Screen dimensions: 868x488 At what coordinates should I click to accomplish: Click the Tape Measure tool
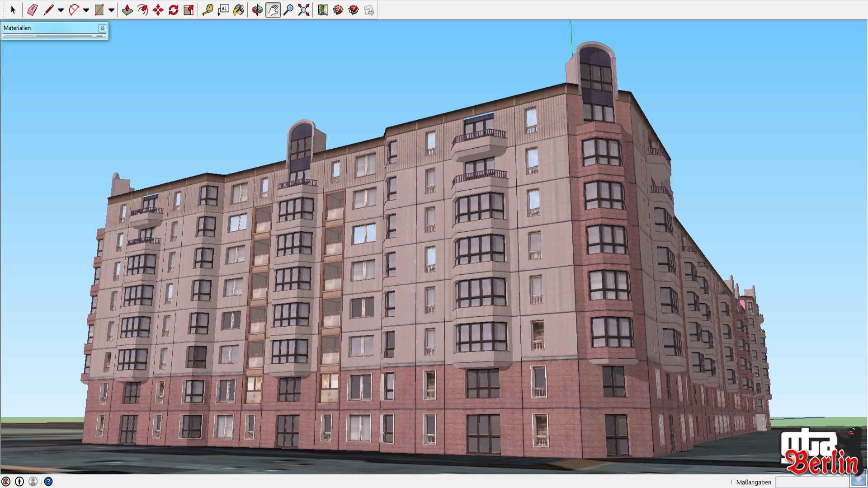click(208, 10)
